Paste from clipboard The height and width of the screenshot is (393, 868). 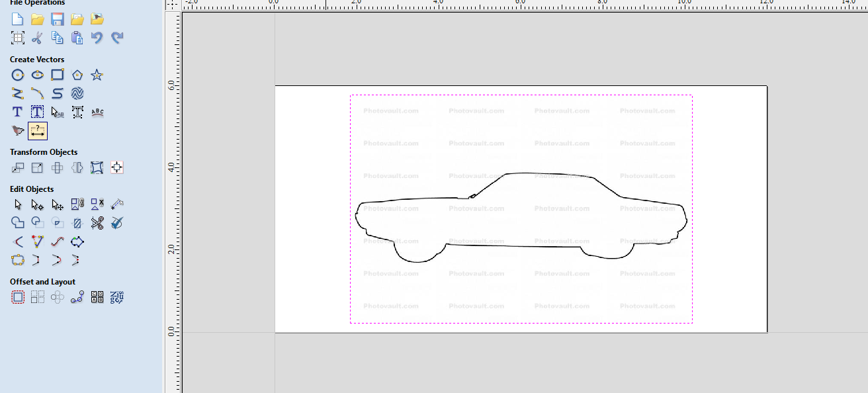77,38
